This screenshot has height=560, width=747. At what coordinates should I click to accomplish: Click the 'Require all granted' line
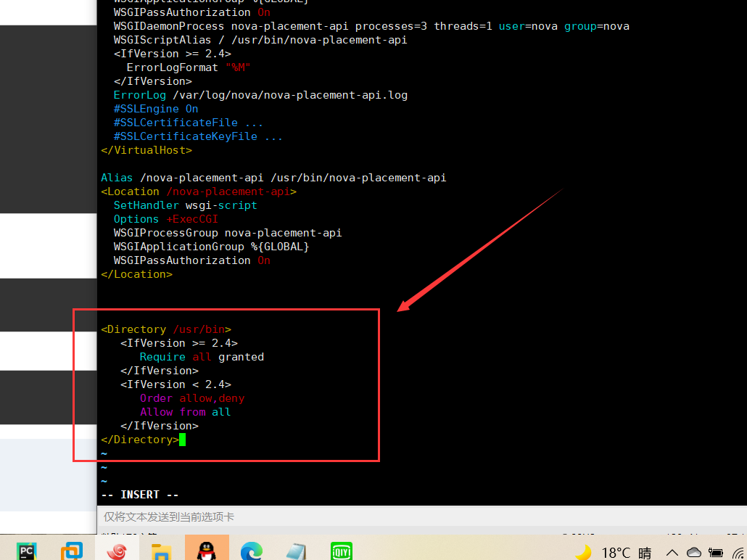[202, 357]
